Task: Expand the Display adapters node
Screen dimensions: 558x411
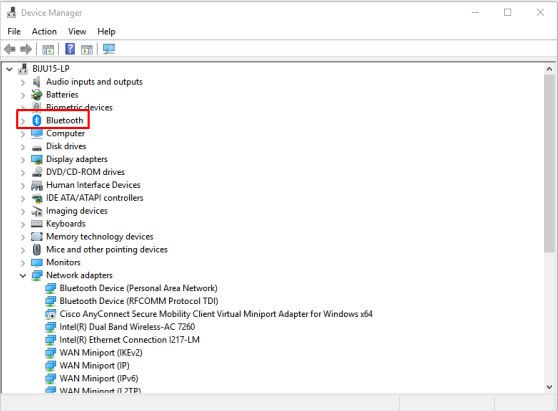Action: (23, 159)
